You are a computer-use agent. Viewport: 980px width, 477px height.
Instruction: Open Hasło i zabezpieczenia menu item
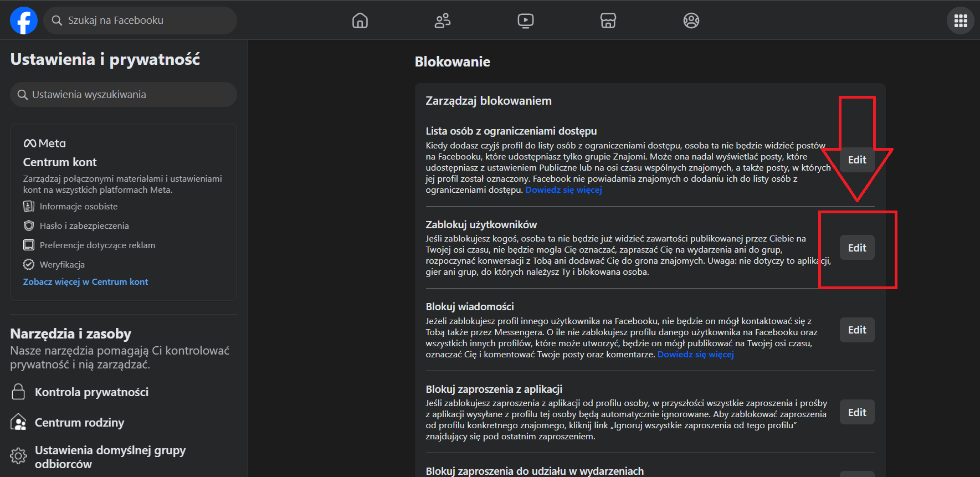coord(84,225)
